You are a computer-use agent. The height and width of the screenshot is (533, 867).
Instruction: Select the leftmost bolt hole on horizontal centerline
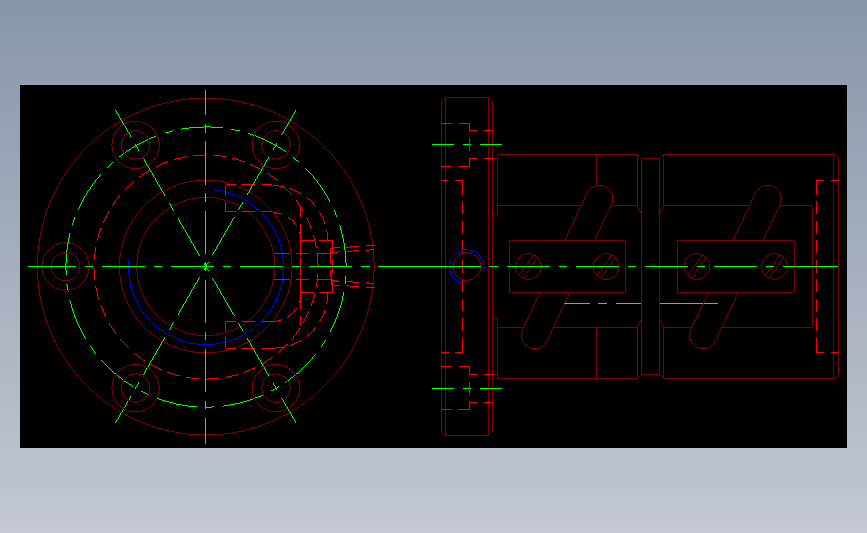click(65, 266)
